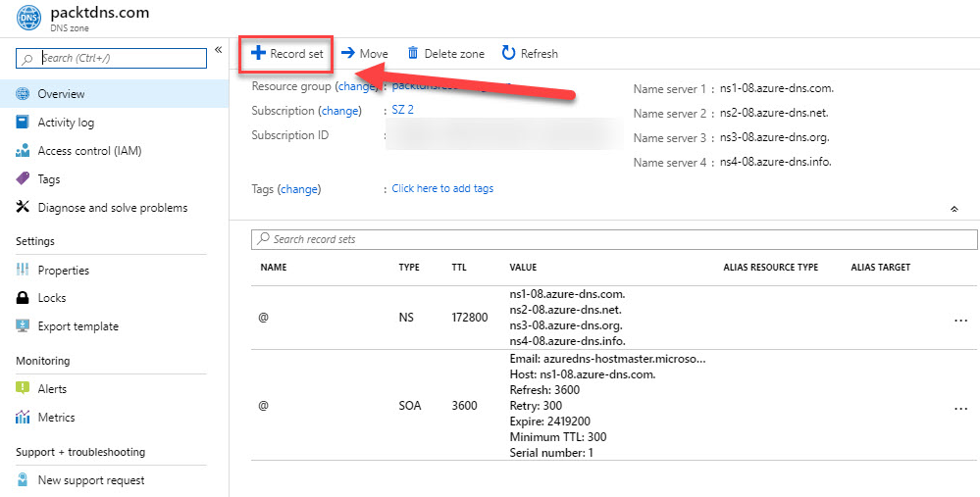Click the ALIAS TARGET column header
Screen dimensions: 980x497
pyautogui.click(x=881, y=268)
